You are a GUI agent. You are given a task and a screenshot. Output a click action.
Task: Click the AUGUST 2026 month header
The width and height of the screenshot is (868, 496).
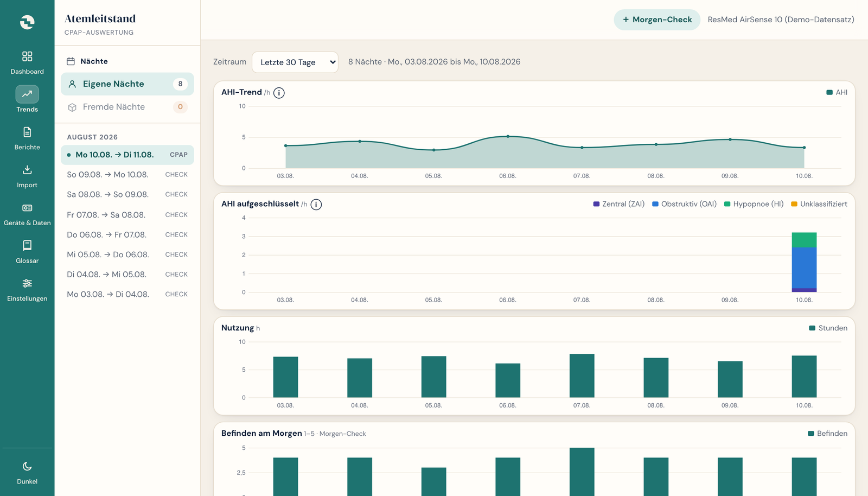pyautogui.click(x=92, y=137)
